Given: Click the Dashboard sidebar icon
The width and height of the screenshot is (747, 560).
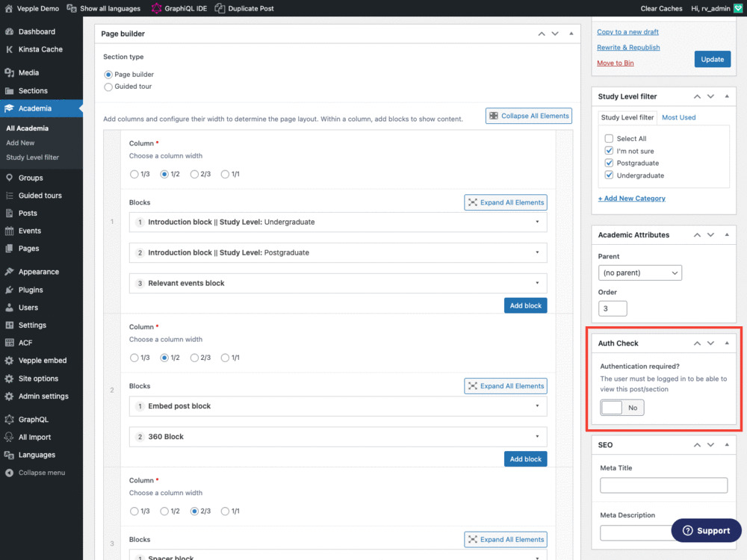Looking at the screenshot, I should point(9,31).
